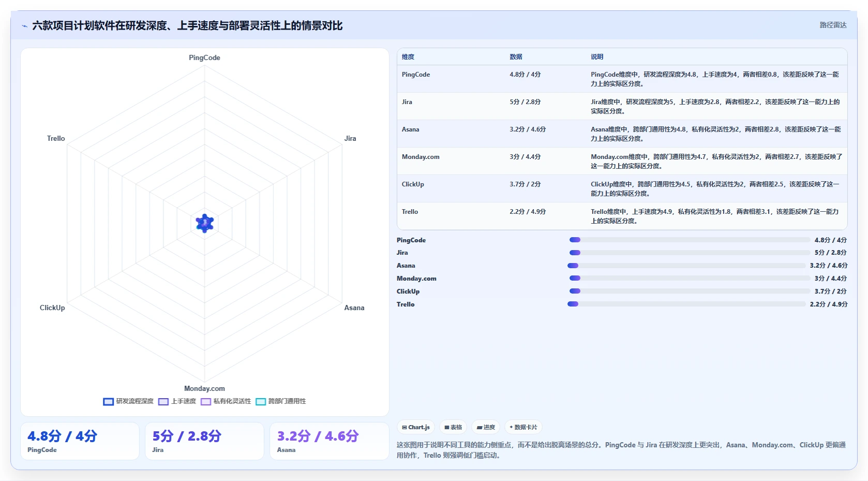Click the dashboard title 六款项目计划软件
Viewport: 868px width, 481px height.
click(187, 26)
